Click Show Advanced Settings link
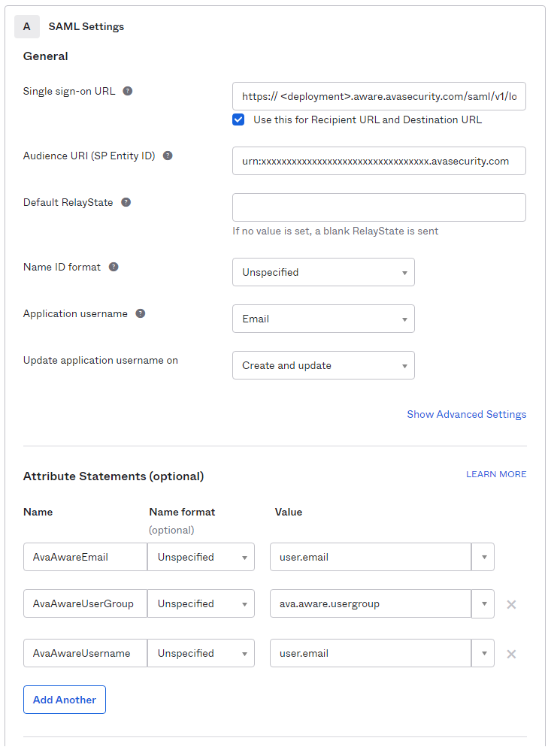 (x=467, y=414)
